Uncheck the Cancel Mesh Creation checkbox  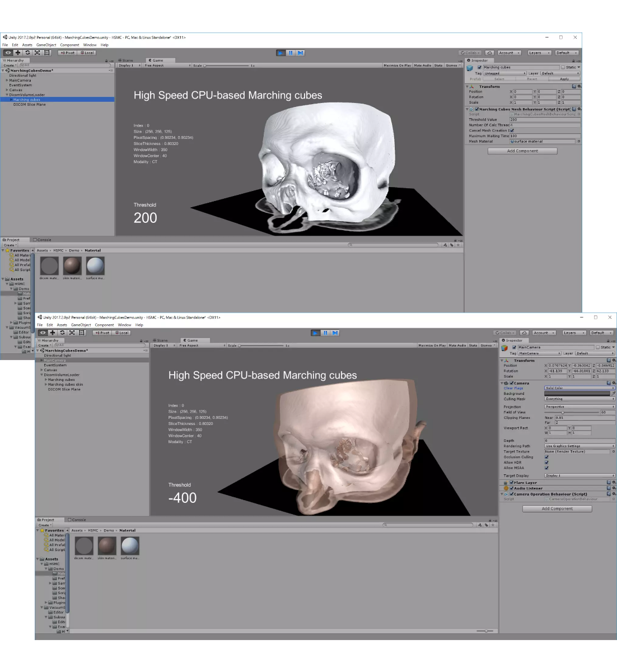pyautogui.click(x=512, y=130)
